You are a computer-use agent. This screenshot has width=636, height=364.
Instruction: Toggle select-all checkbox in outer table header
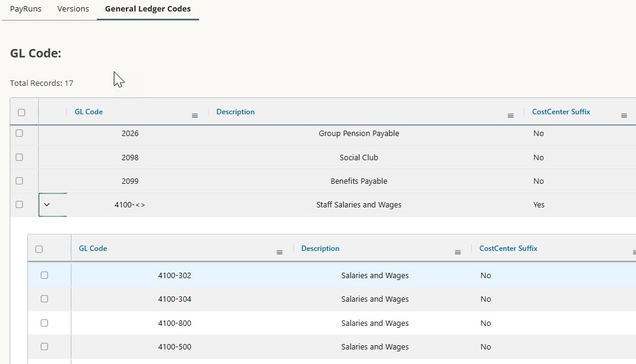point(22,112)
